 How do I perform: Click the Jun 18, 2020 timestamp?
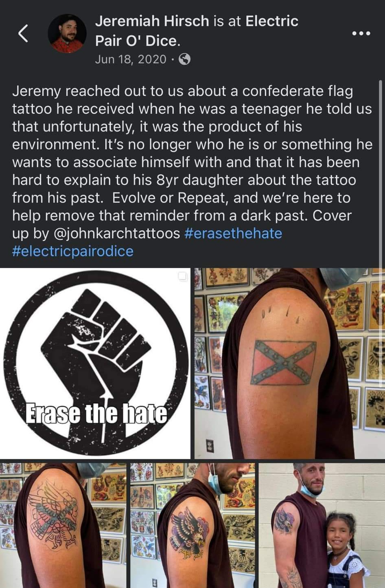[131, 59]
